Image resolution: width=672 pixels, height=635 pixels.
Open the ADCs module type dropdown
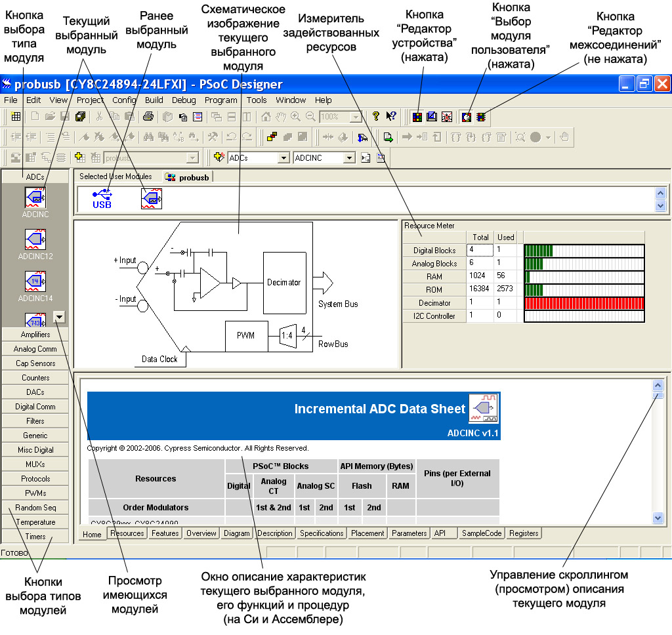click(283, 157)
